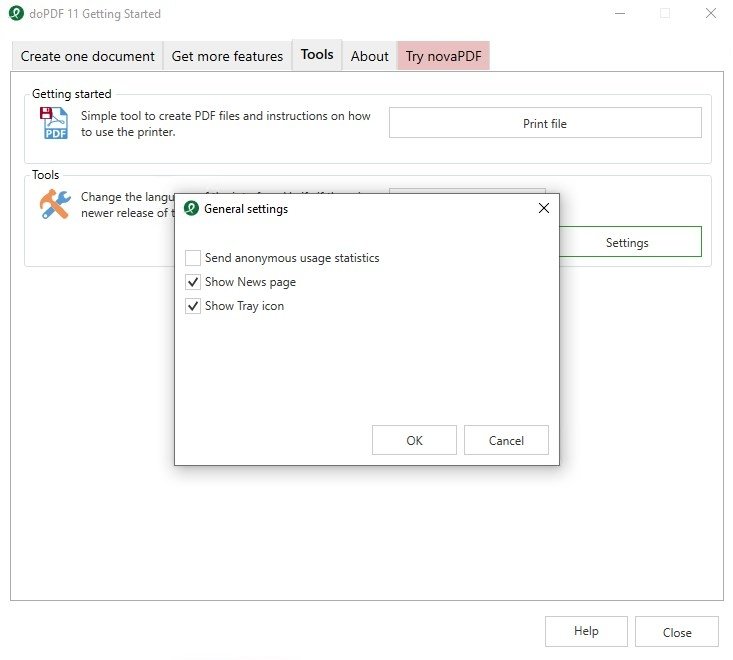Click the 'General settings' dialog title
The image size is (733, 660).
246,208
